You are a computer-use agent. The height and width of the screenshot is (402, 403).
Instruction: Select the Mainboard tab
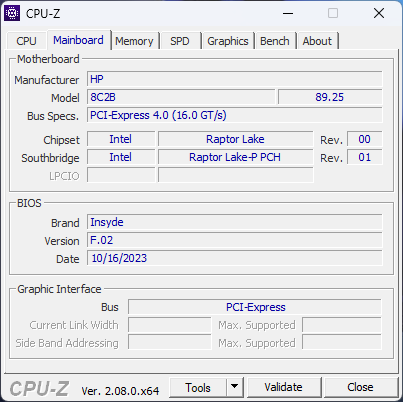78,40
